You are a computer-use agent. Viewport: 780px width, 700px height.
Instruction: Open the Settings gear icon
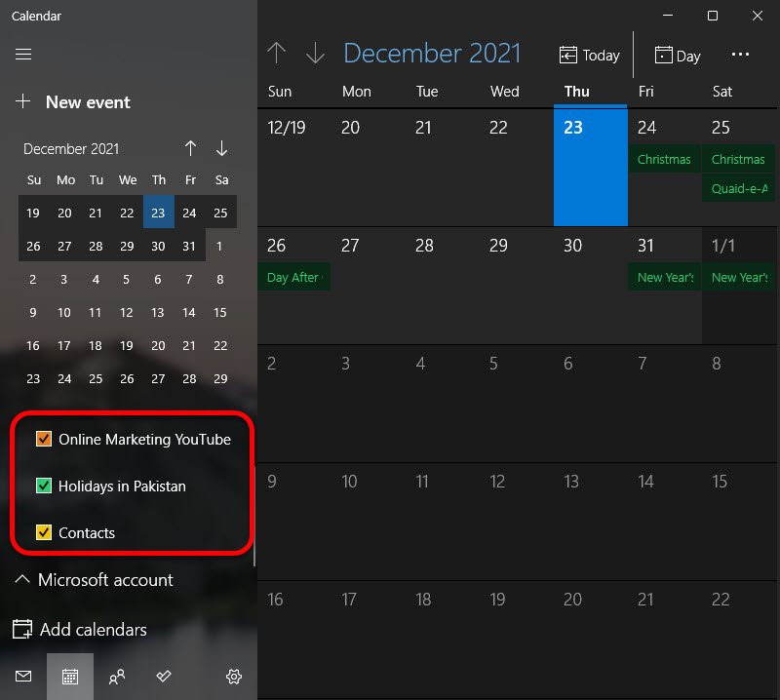[x=234, y=677]
